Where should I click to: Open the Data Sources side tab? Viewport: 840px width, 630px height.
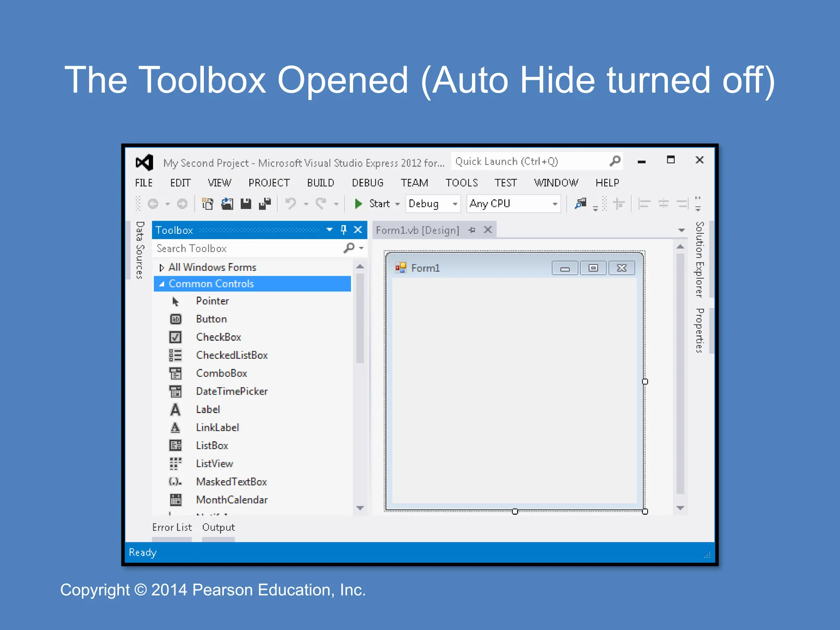[140, 250]
